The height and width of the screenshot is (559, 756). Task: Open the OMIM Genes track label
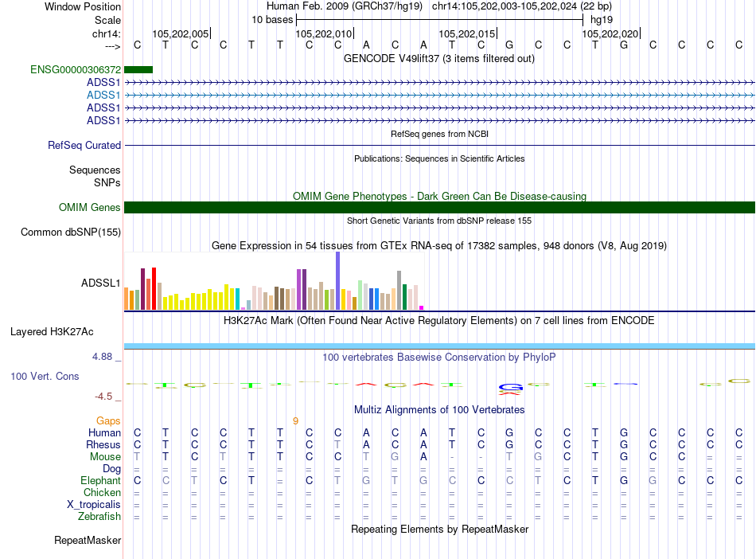(90, 208)
